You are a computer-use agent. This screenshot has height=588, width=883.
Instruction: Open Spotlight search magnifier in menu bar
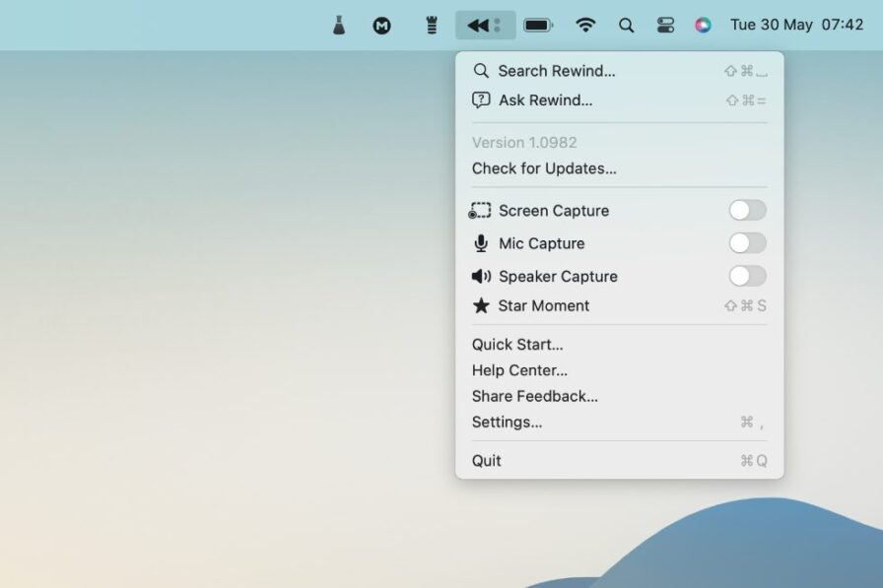(626, 26)
